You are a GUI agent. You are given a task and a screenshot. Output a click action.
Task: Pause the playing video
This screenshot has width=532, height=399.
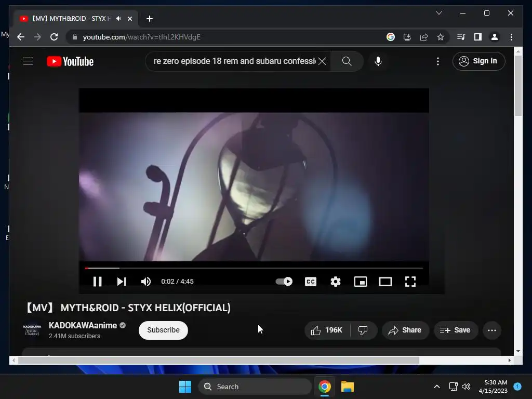click(97, 281)
